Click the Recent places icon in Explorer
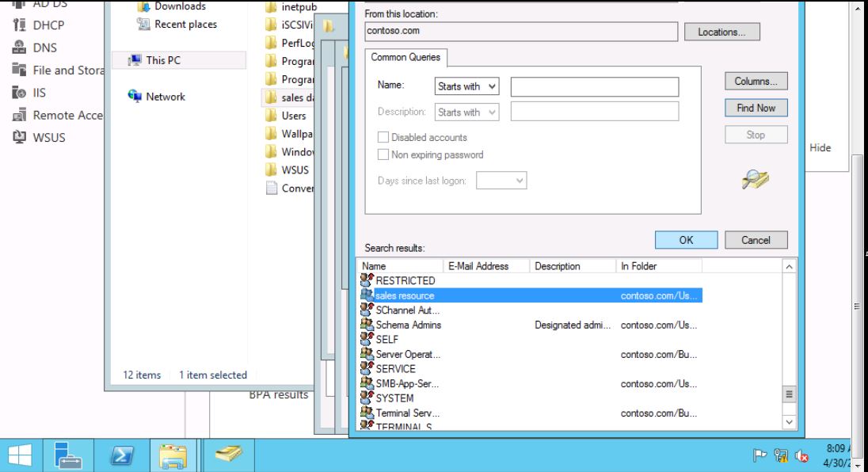Screen dimensions: 868x472 [144, 25]
